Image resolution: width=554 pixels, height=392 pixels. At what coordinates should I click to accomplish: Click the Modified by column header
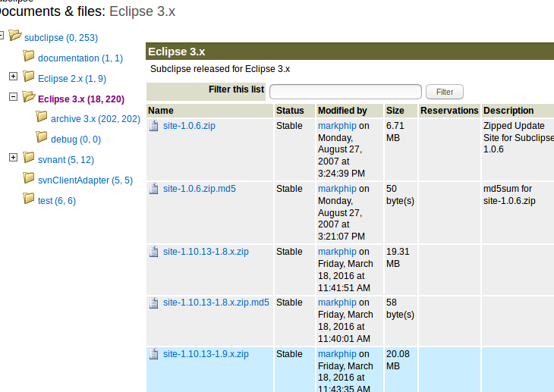coord(350,111)
